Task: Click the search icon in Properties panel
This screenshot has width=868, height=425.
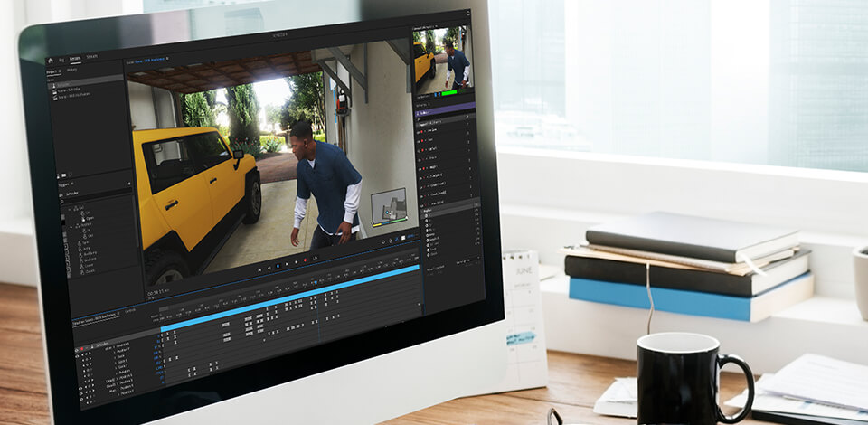Action: (419, 119)
